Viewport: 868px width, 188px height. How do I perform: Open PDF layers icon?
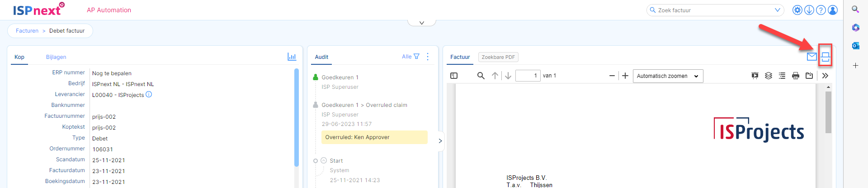click(x=769, y=76)
